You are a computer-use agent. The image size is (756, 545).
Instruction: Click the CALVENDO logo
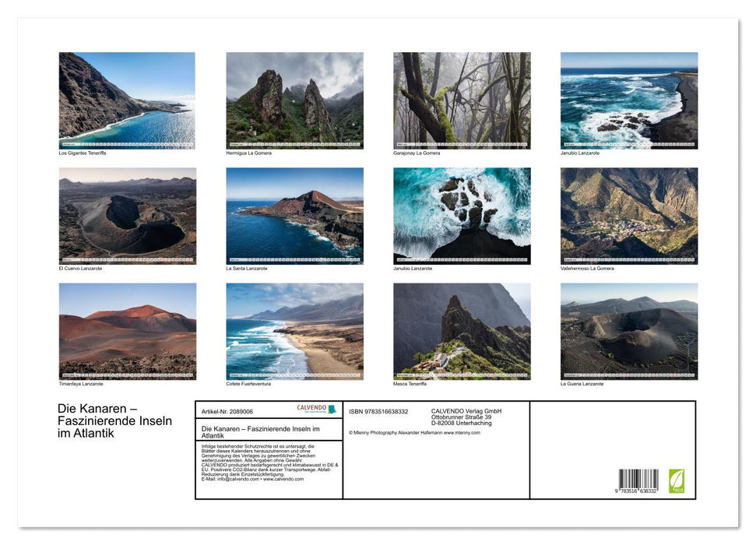point(316,409)
